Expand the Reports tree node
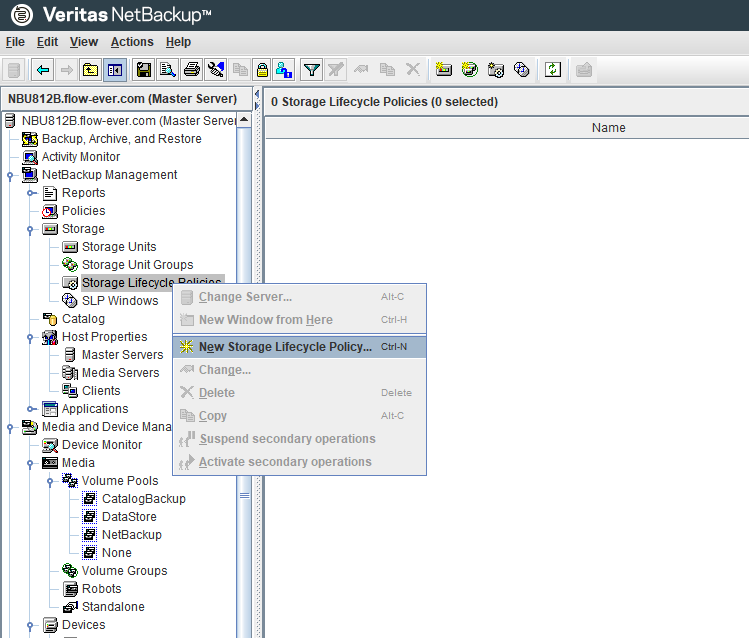This screenshot has height=638, width=749. [31, 193]
